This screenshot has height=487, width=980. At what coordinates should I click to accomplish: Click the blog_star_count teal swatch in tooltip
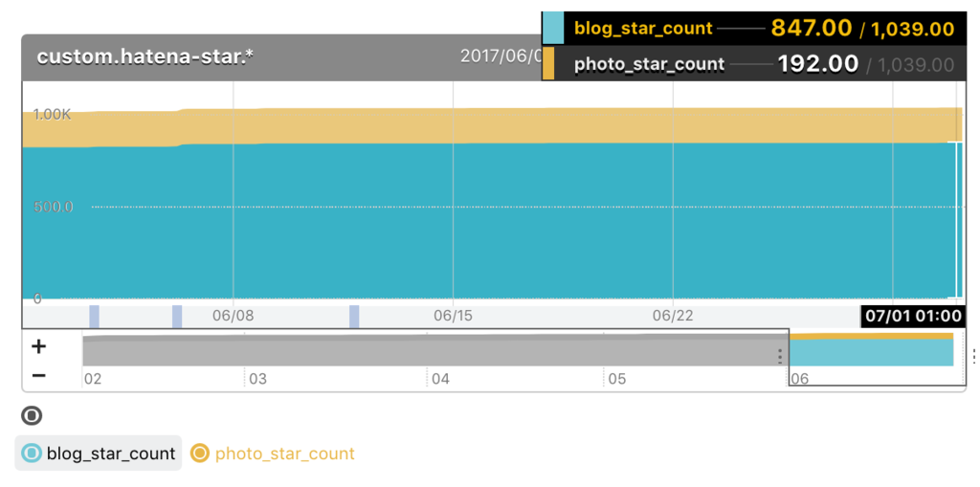pos(553,28)
